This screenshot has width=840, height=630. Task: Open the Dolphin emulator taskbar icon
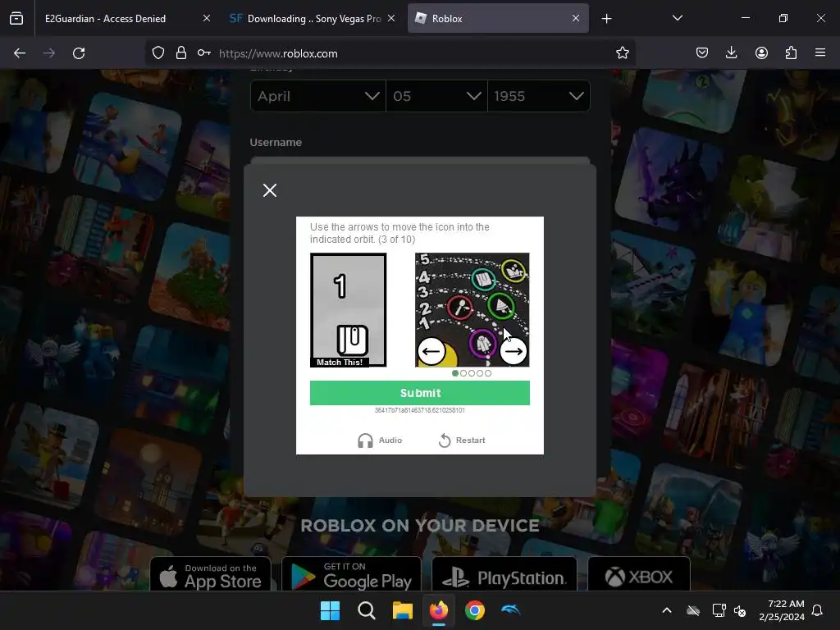tap(510, 610)
